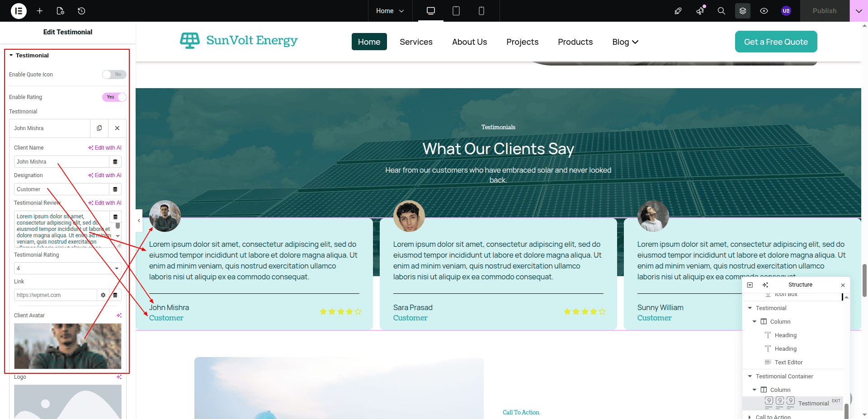Toggle the Enable Quote Icon switch
This screenshot has height=419, width=868.
(114, 75)
